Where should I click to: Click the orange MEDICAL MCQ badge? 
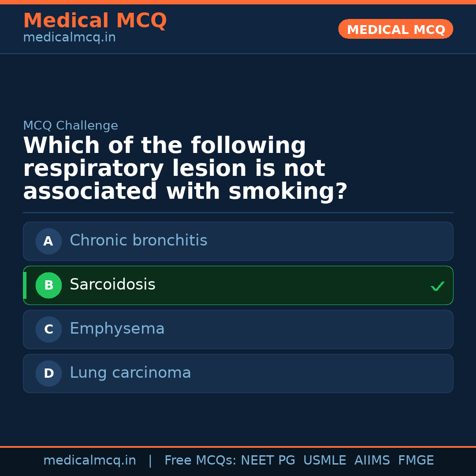(395, 29)
